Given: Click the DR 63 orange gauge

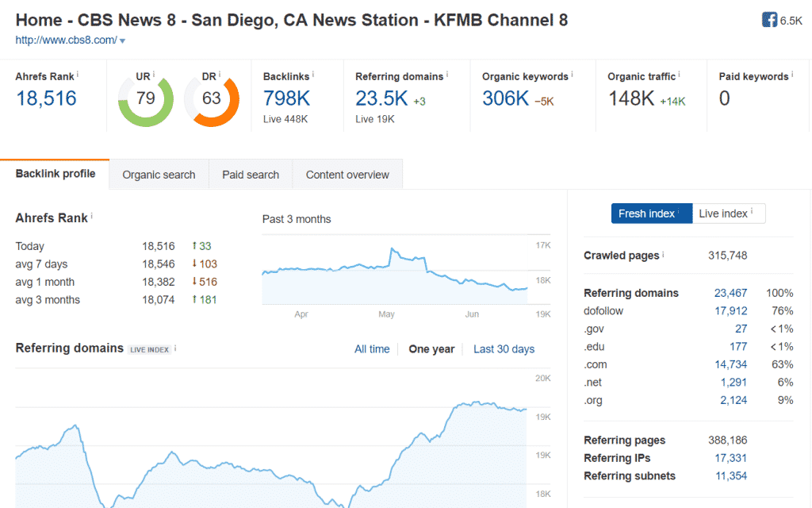Looking at the screenshot, I should click(x=212, y=101).
